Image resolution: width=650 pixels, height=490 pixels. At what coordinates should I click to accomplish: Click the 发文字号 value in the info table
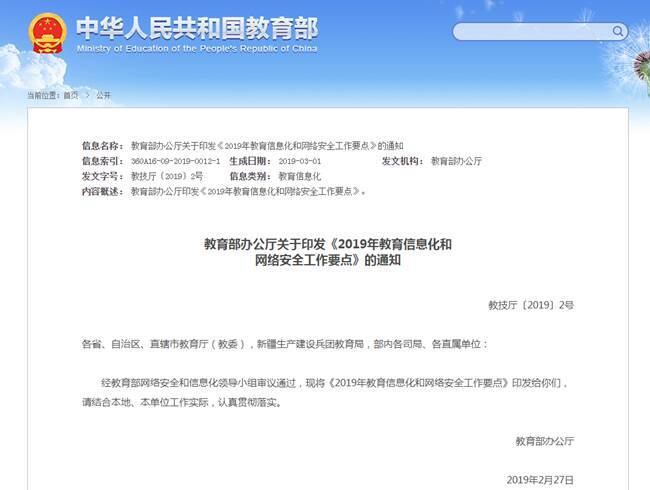click(x=167, y=176)
